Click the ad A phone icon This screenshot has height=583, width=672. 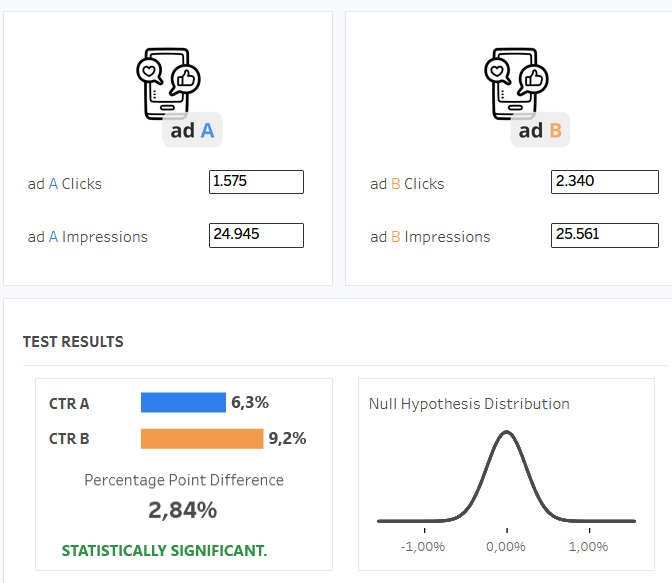click(166, 82)
